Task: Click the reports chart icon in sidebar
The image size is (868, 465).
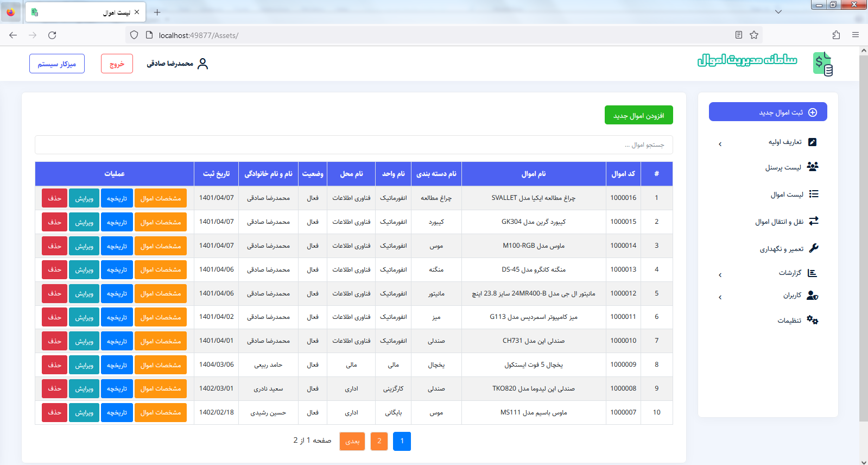Action: 812,273
